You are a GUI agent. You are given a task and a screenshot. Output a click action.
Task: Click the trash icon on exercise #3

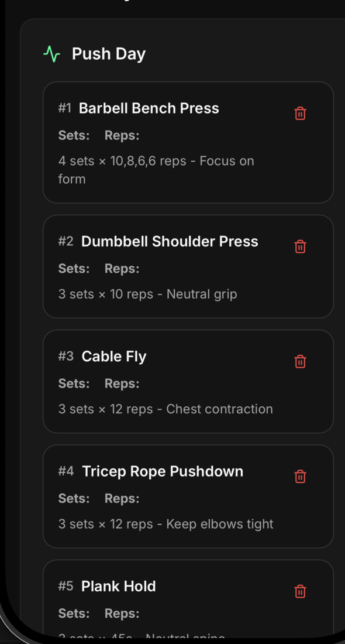click(300, 361)
